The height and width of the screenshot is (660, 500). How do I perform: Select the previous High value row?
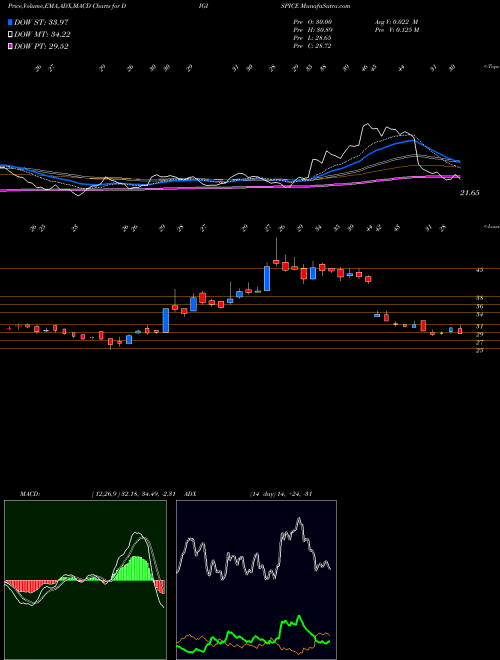click(313, 30)
